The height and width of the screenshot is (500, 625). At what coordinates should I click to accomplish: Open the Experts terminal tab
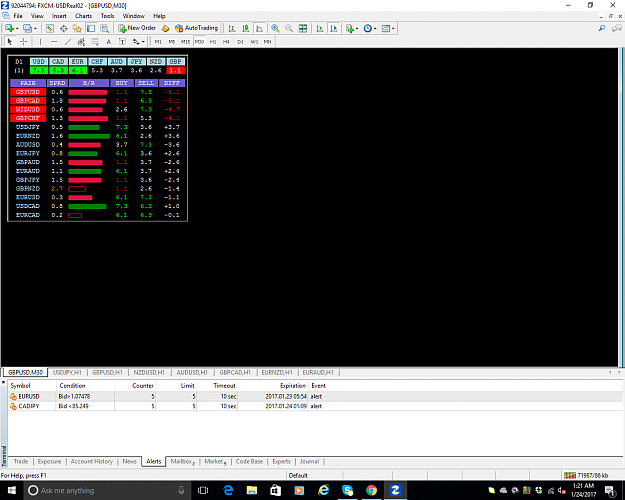click(281, 461)
